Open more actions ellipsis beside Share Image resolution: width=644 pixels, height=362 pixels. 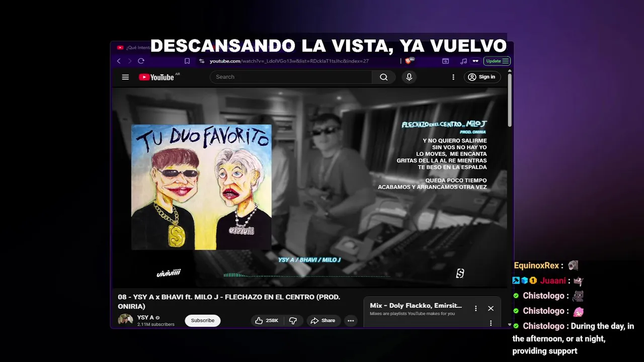click(x=351, y=320)
